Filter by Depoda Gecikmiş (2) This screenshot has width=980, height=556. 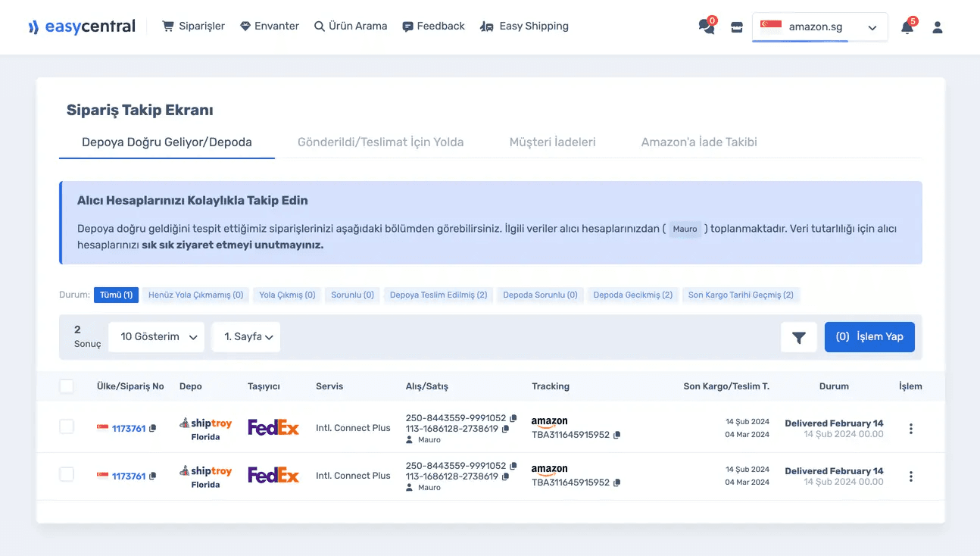632,295
